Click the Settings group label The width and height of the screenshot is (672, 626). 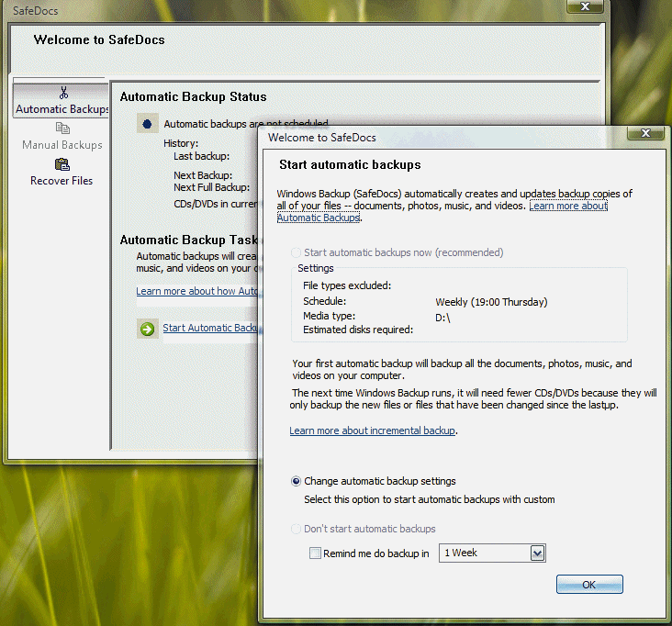point(316,268)
